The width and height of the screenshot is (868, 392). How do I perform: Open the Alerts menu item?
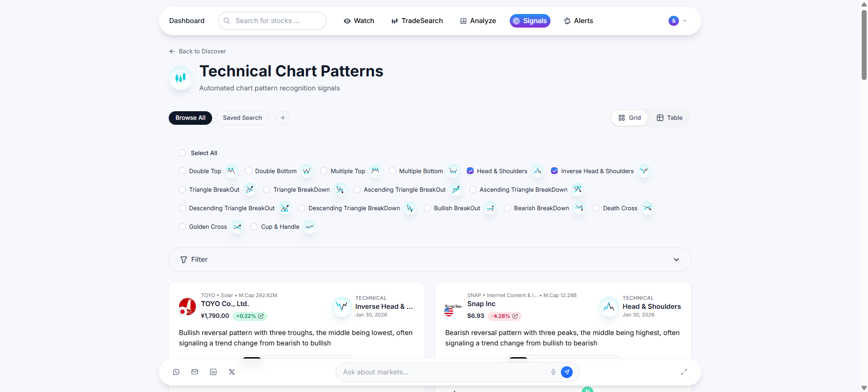(x=578, y=21)
